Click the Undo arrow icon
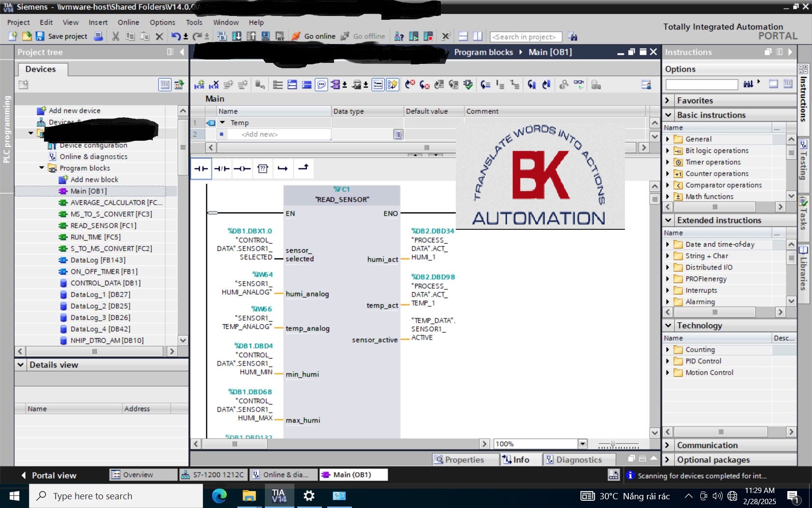The width and height of the screenshot is (812, 508). point(176,36)
